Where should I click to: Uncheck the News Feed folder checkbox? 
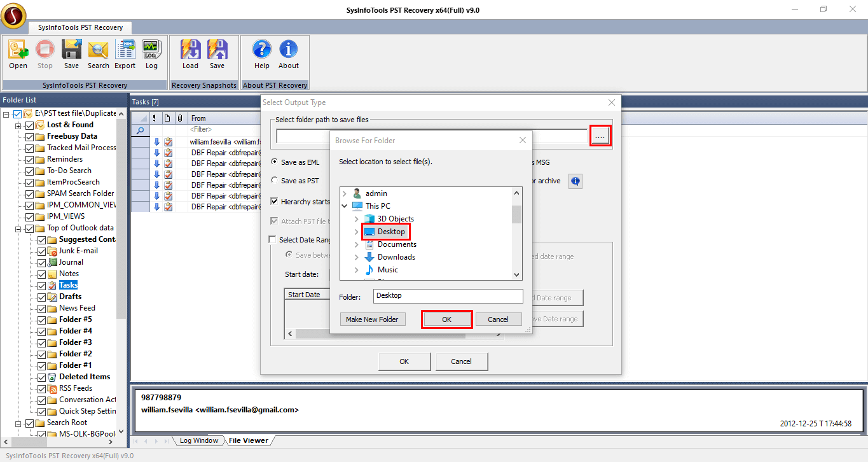coord(41,308)
